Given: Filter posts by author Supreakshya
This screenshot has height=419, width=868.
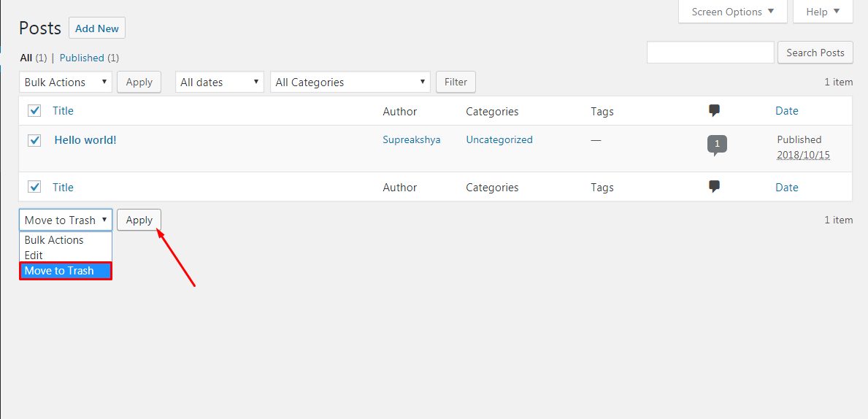Looking at the screenshot, I should (411, 140).
